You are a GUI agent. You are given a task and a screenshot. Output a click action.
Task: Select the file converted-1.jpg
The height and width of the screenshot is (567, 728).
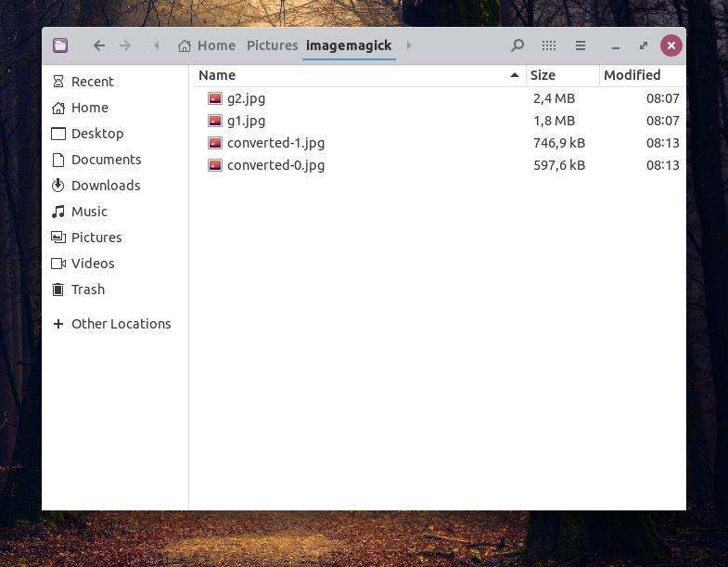275,143
